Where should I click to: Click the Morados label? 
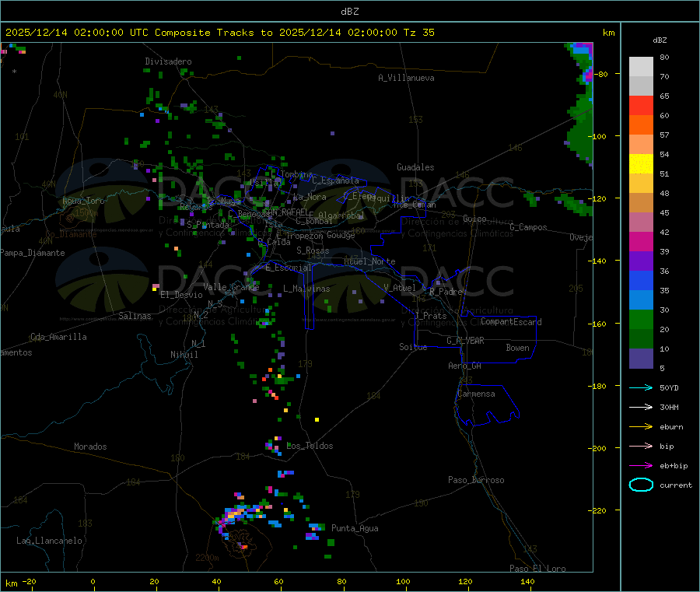click(x=90, y=447)
